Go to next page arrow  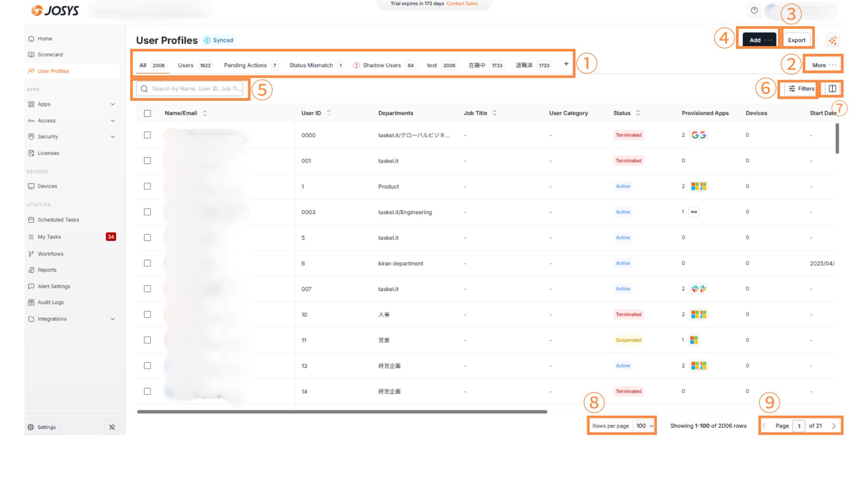click(834, 426)
